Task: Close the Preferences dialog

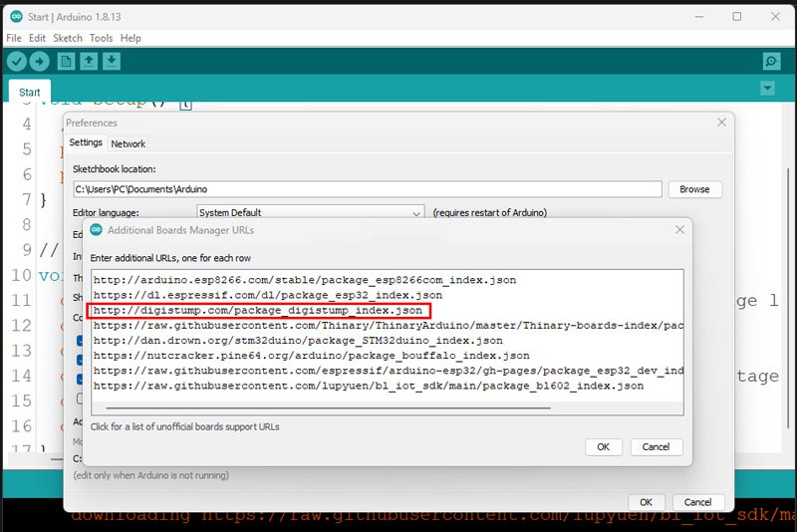Action: click(x=721, y=122)
